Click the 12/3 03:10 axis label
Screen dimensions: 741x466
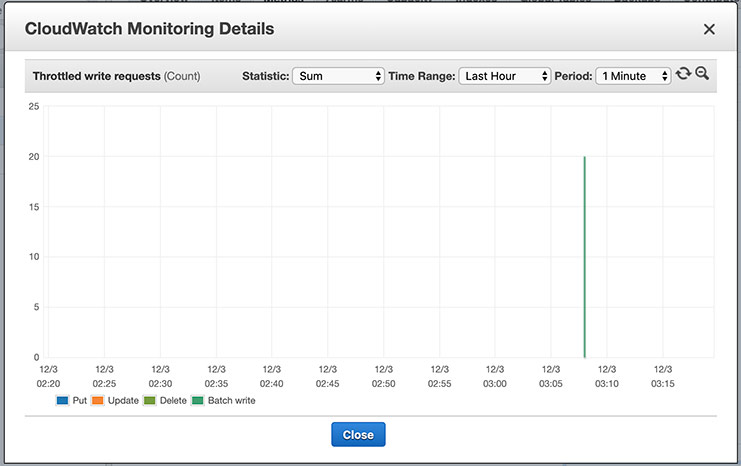click(x=607, y=377)
